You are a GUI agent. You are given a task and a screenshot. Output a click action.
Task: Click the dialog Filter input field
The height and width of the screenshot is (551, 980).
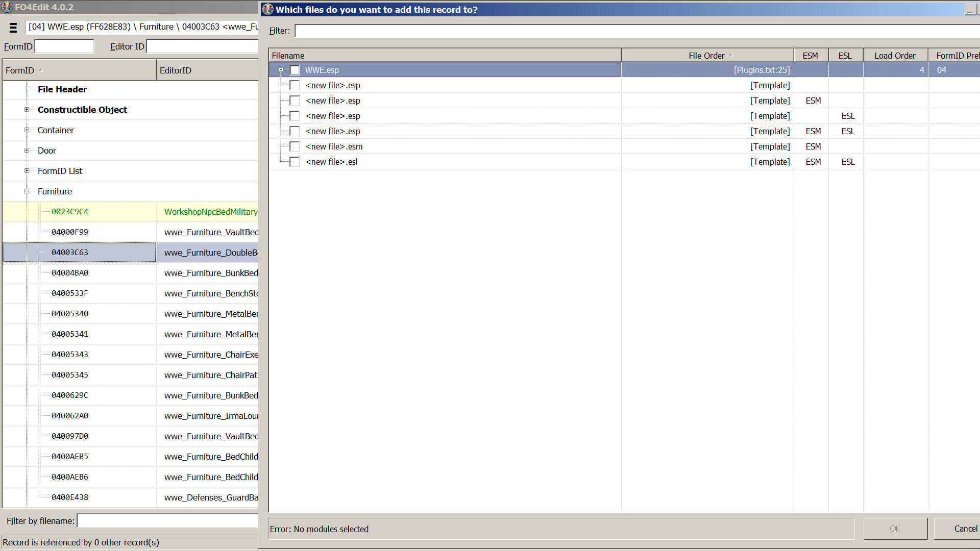[x=635, y=31]
